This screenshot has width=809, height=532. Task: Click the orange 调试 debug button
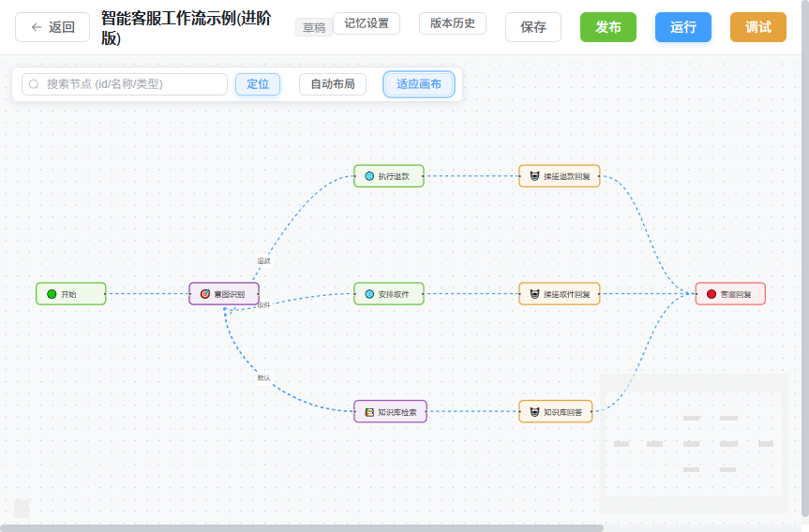(758, 27)
